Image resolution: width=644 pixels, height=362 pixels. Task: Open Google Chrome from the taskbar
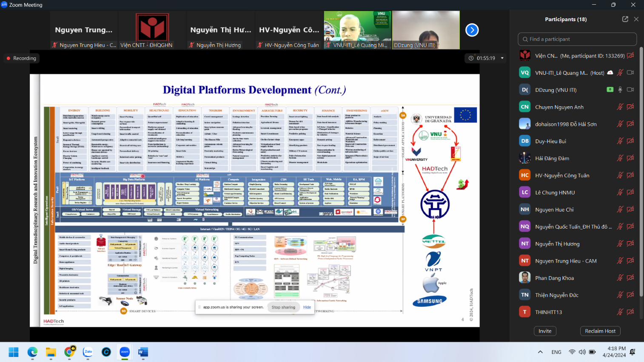pyautogui.click(x=69, y=352)
